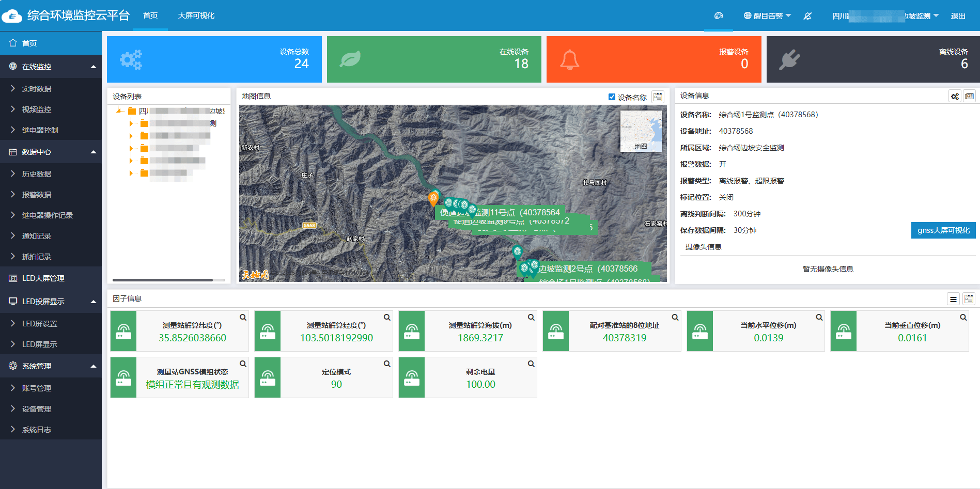Click the gnss大屏可视化 button
Viewport: 980px width, 489px height.
coord(943,230)
